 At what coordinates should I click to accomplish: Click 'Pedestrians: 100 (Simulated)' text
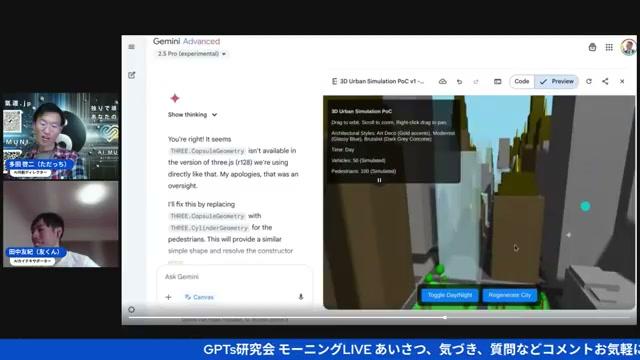click(364, 171)
